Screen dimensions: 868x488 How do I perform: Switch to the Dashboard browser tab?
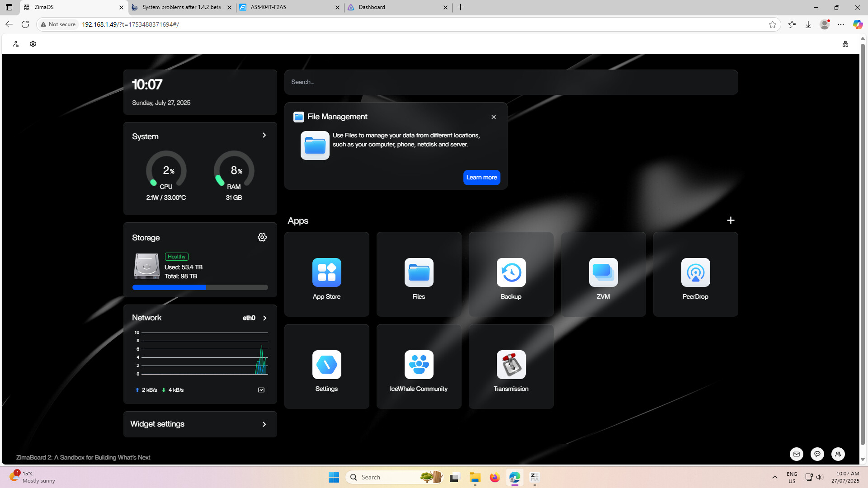click(398, 7)
